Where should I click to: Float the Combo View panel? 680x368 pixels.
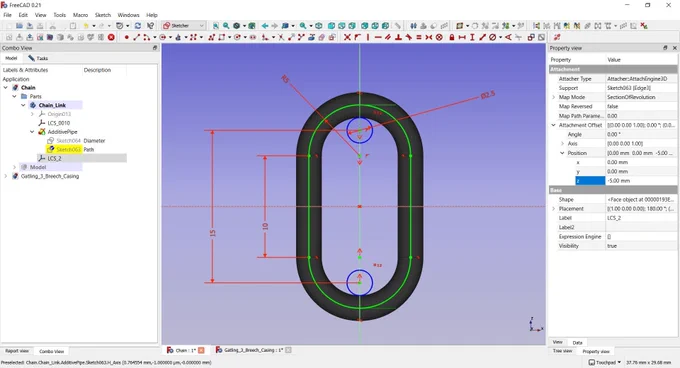point(155,48)
